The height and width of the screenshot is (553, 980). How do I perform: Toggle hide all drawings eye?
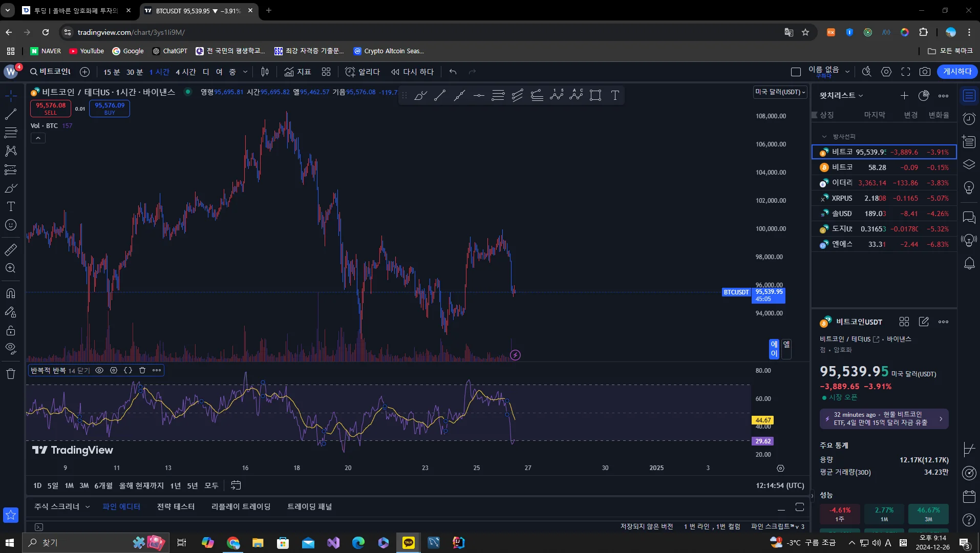11,349
